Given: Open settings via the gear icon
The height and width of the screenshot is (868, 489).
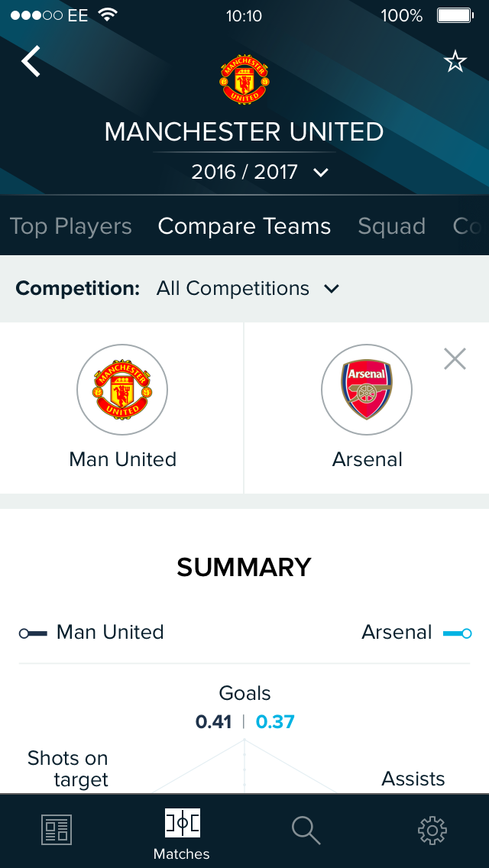Looking at the screenshot, I should pyautogui.click(x=432, y=829).
